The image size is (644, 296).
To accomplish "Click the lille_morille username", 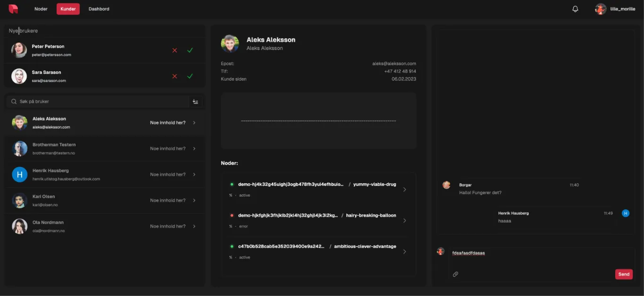I will coord(623,9).
